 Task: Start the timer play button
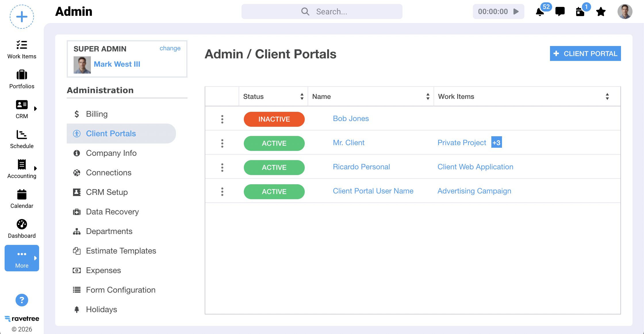pos(516,11)
